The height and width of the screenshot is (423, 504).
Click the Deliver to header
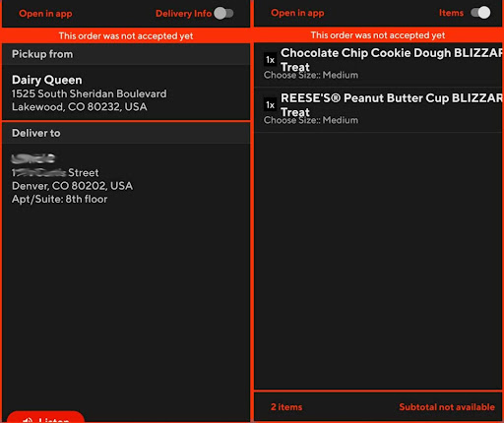pyautogui.click(x=126, y=133)
